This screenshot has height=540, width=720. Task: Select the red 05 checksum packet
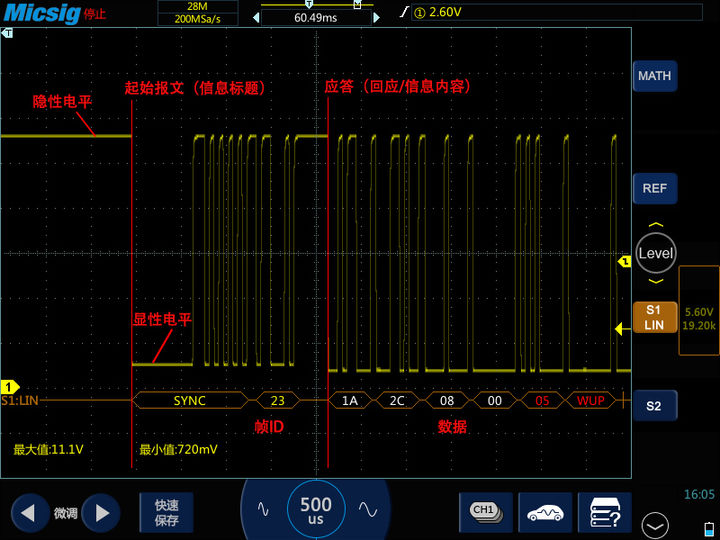click(542, 400)
